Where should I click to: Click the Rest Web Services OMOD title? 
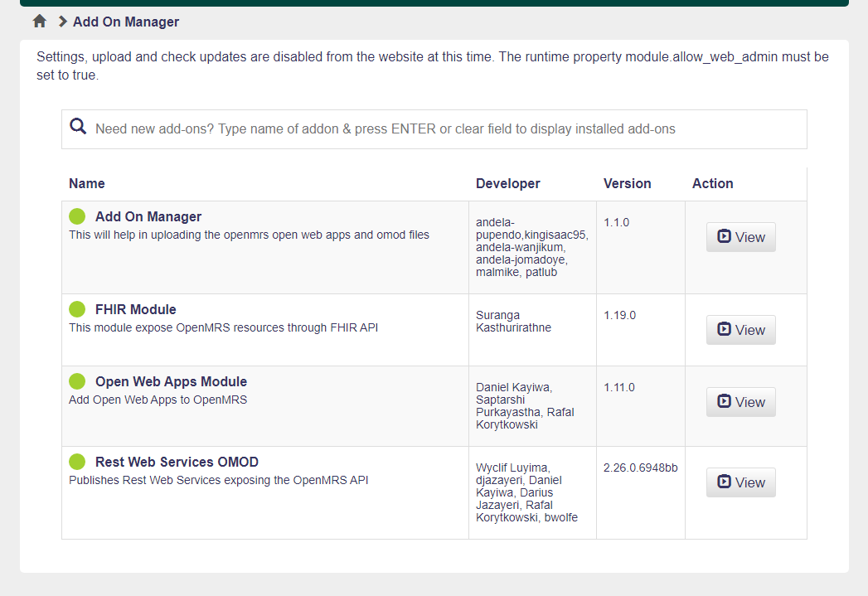(177, 462)
